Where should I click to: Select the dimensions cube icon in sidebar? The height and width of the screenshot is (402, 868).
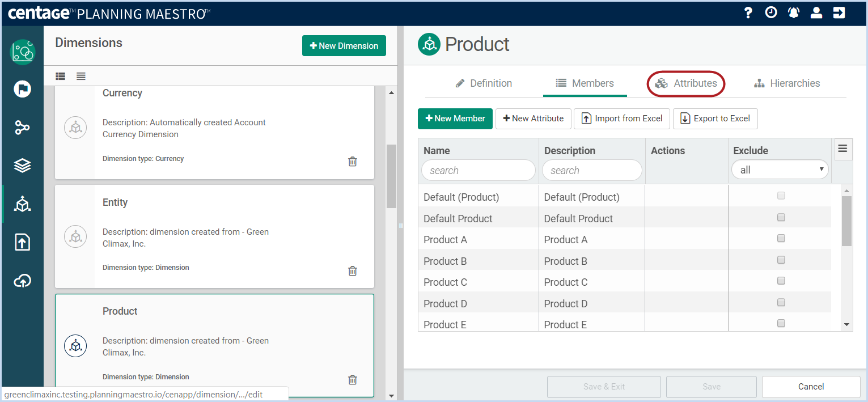point(23,204)
